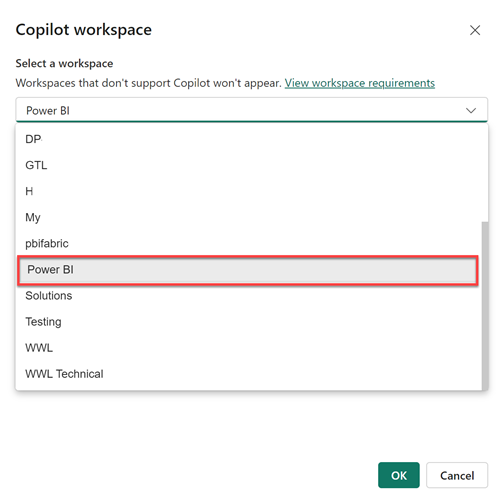Pick the WWL Technical workspace
500x500 pixels.
[248, 374]
